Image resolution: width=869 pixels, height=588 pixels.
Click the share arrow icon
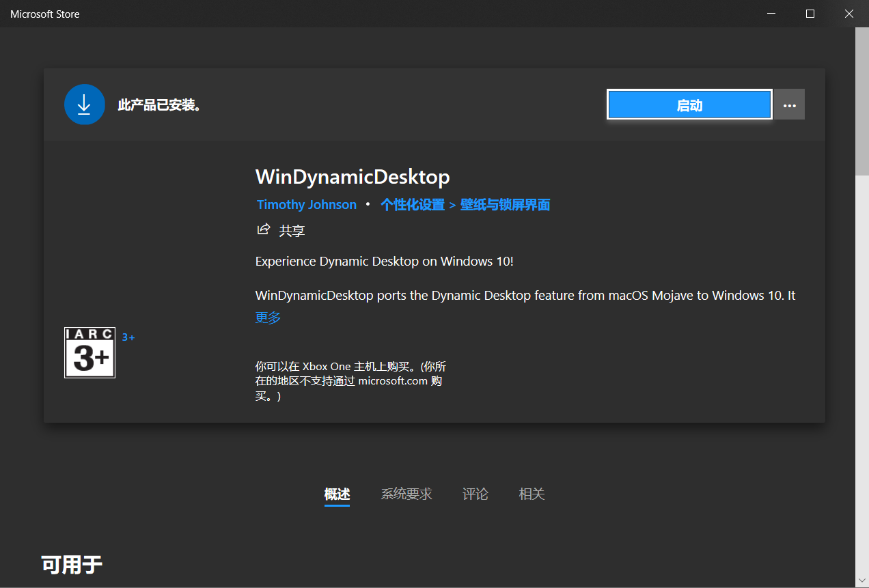tap(263, 229)
